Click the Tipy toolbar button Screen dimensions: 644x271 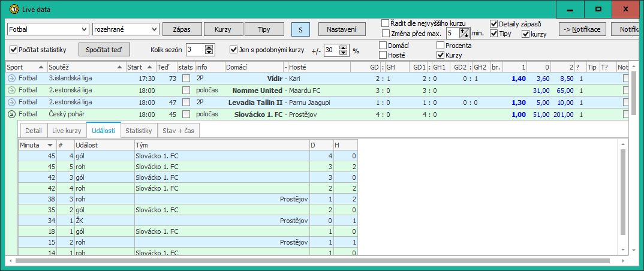pyautogui.click(x=264, y=29)
